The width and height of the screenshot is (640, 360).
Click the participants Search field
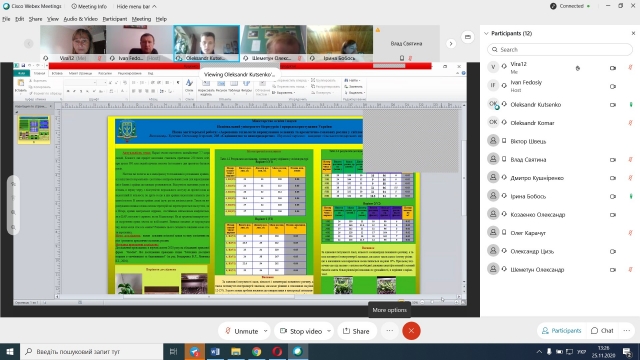pyautogui.click(x=560, y=49)
